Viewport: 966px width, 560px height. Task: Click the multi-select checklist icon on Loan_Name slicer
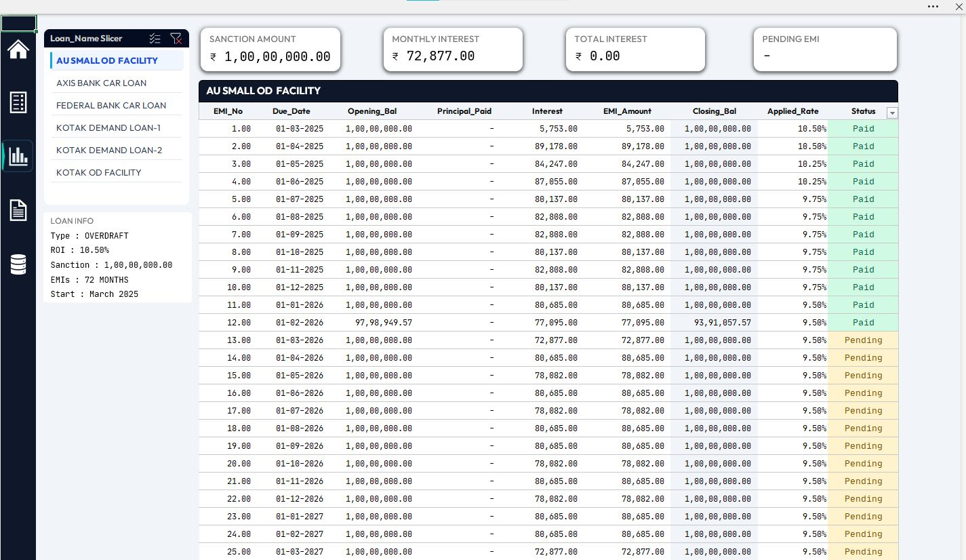155,39
